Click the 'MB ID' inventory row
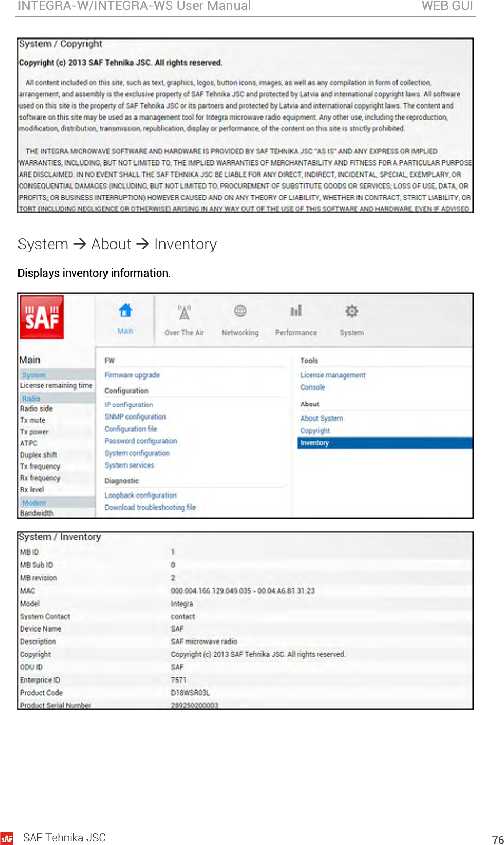This screenshot has height=845, width=504. click(245, 552)
